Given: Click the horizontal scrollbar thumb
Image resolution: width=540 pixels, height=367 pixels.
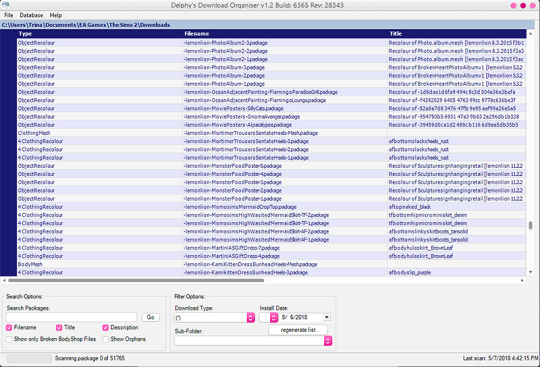Looking at the screenshot, I should click(x=136, y=281).
